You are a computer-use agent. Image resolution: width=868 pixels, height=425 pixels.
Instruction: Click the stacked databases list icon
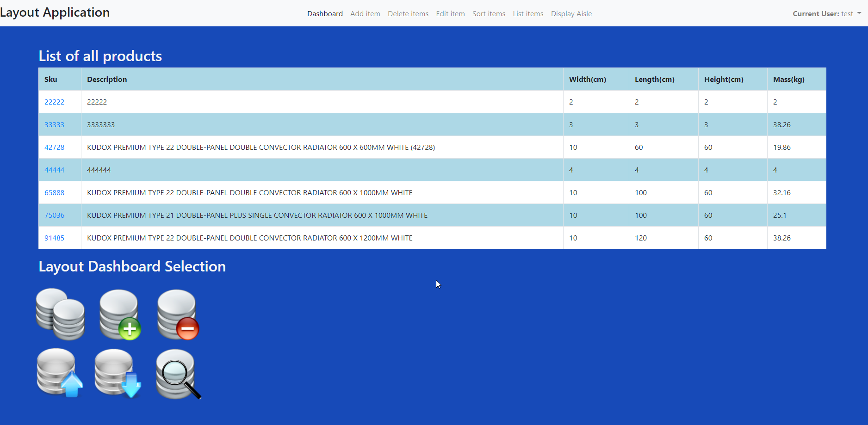pyautogui.click(x=60, y=314)
